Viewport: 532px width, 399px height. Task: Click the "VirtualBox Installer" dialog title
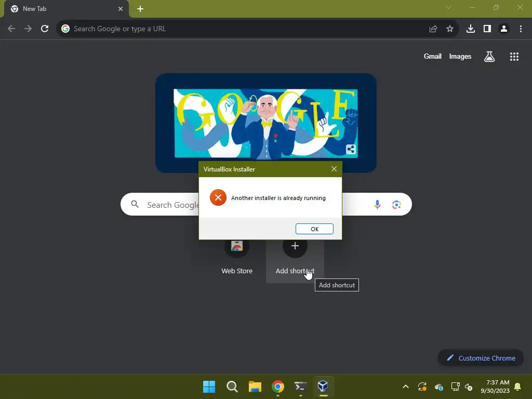(x=229, y=169)
